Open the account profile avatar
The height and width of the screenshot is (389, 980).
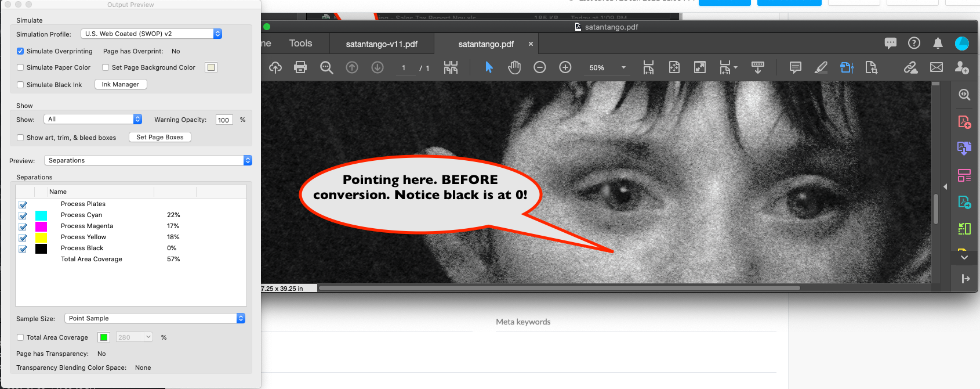962,44
